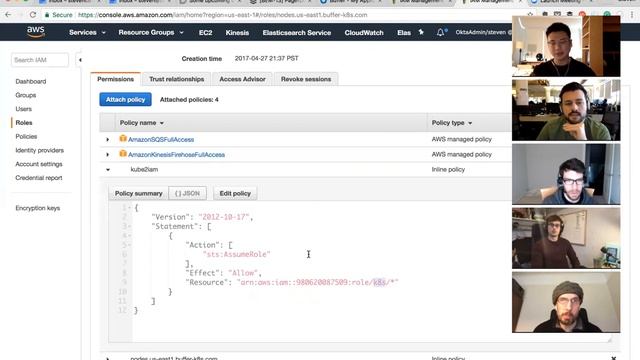Open the Access Advisor tab
This screenshot has height=360, width=640.
pos(242,79)
